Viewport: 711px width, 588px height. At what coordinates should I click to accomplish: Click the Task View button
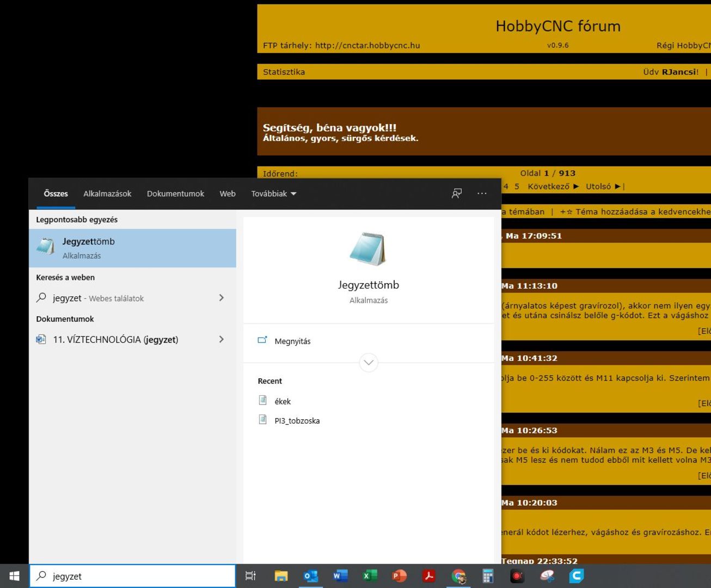point(250,576)
